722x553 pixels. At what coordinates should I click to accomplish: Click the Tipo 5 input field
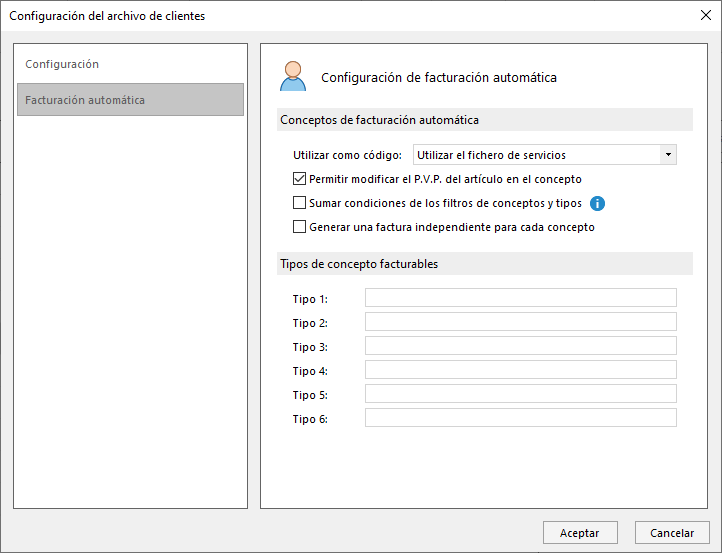(521, 393)
